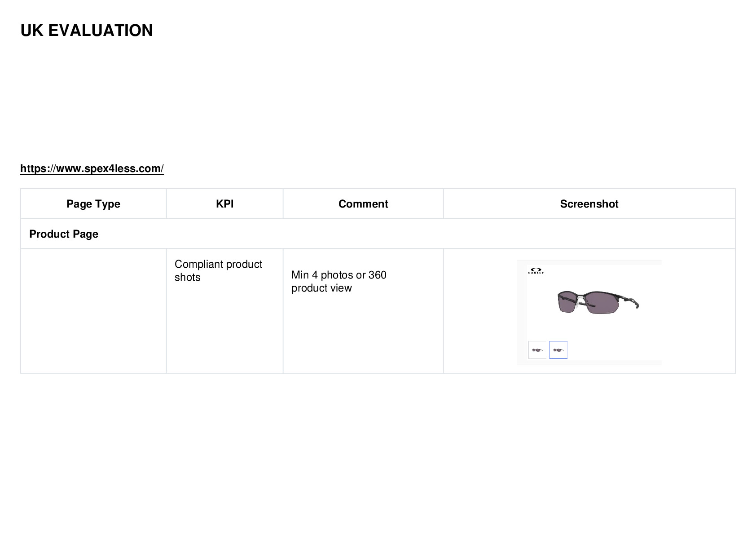Click the empty cell under Page Type

pyautogui.click(x=93, y=311)
